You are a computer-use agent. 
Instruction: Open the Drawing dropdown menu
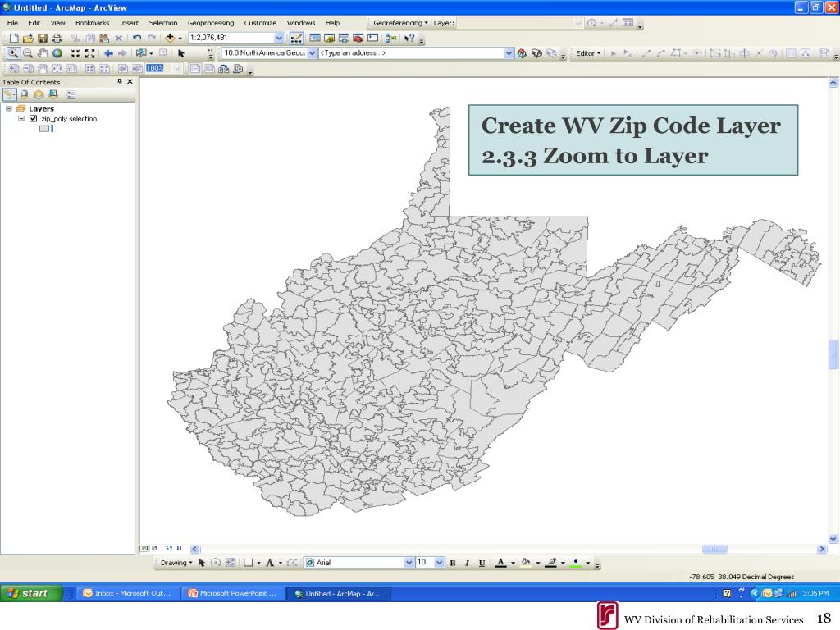coord(176,563)
